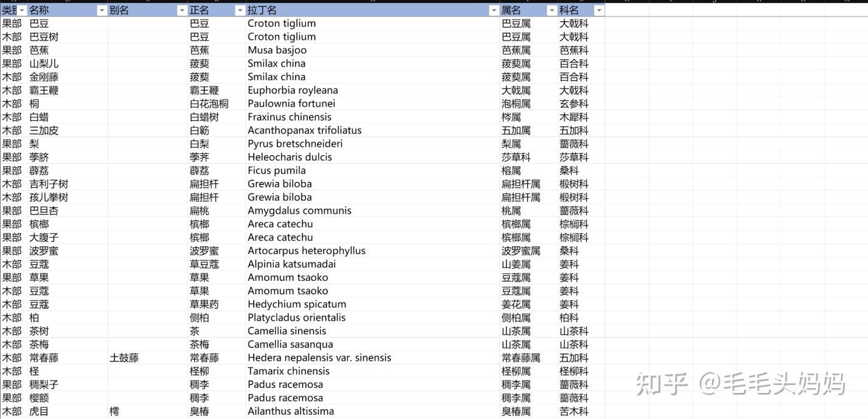Select the 大腹子 name cell

point(67,237)
